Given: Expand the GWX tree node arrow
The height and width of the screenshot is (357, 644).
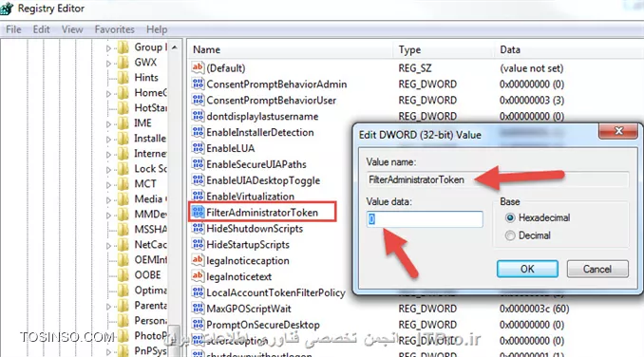Looking at the screenshot, I should point(108,64).
